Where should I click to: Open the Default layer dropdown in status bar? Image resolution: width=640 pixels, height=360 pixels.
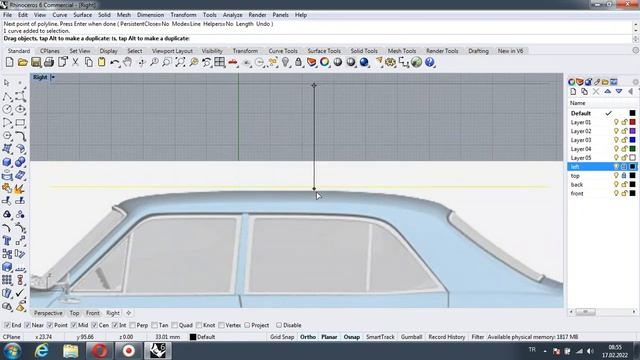pos(202,337)
